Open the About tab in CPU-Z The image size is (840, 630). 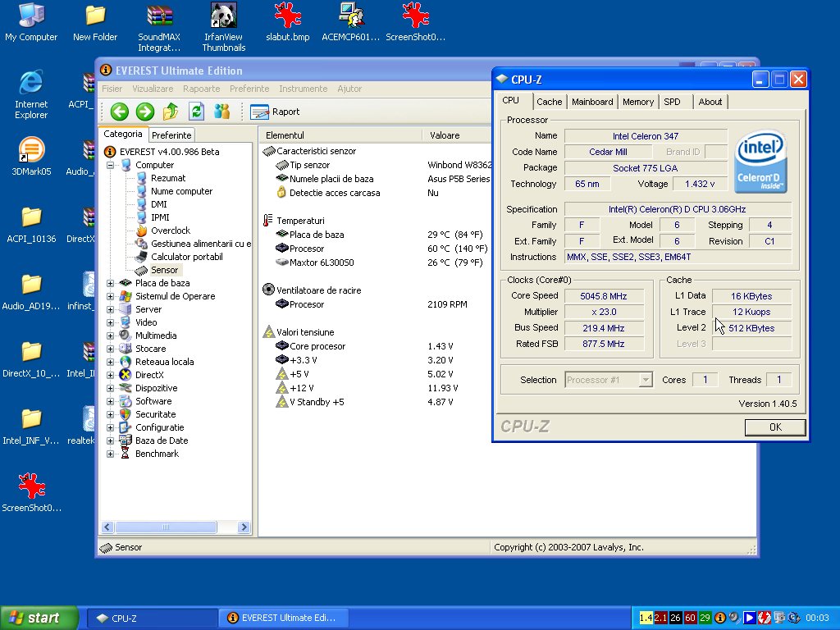(710, 102)
